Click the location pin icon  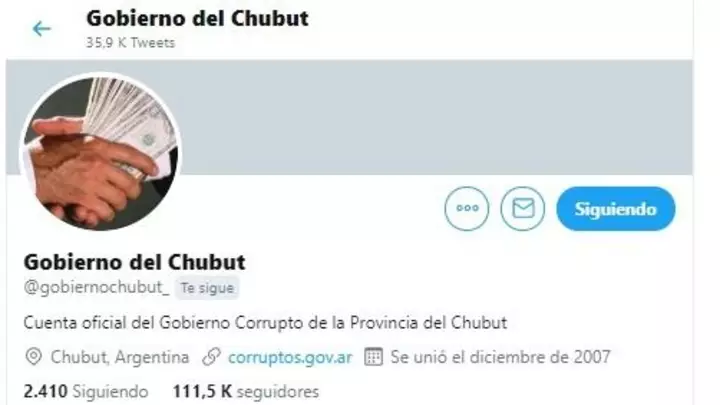click(34, 357)
